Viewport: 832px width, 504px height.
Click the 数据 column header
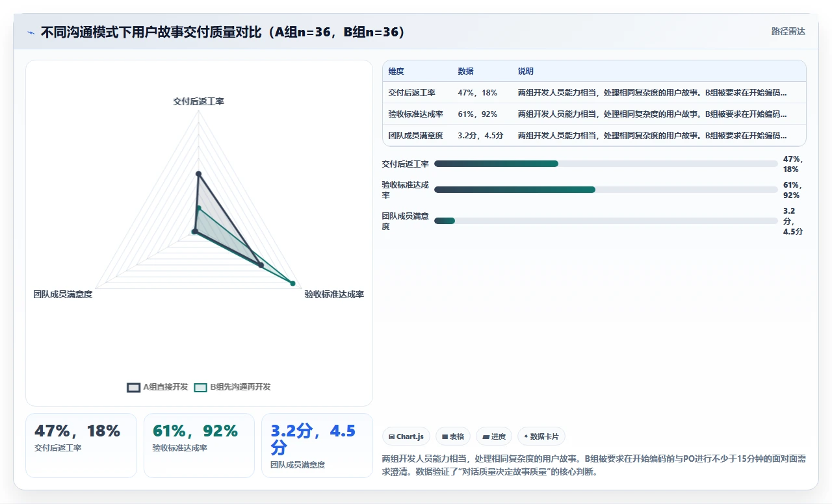pos(465,71)
